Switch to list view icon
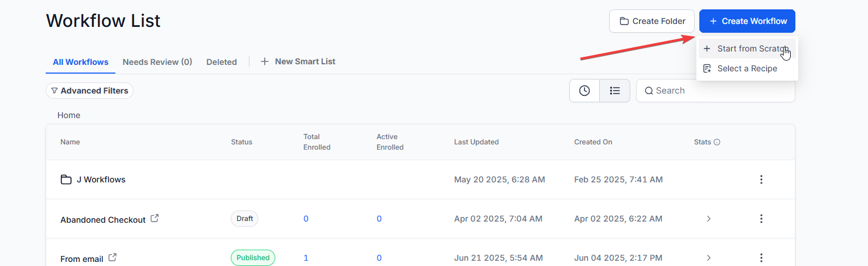Image resolution: width=868 pixels, height=266 pixels. 614,91
